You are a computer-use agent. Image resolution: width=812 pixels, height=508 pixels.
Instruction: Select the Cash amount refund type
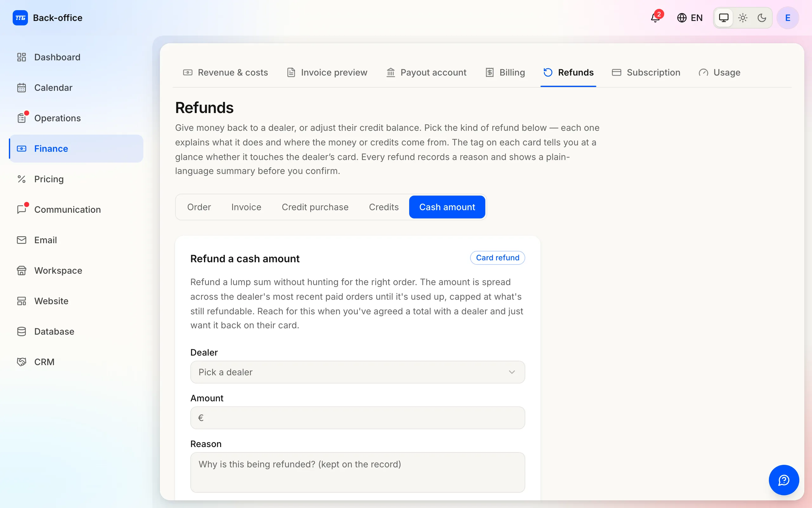click(x=447, y=207)
